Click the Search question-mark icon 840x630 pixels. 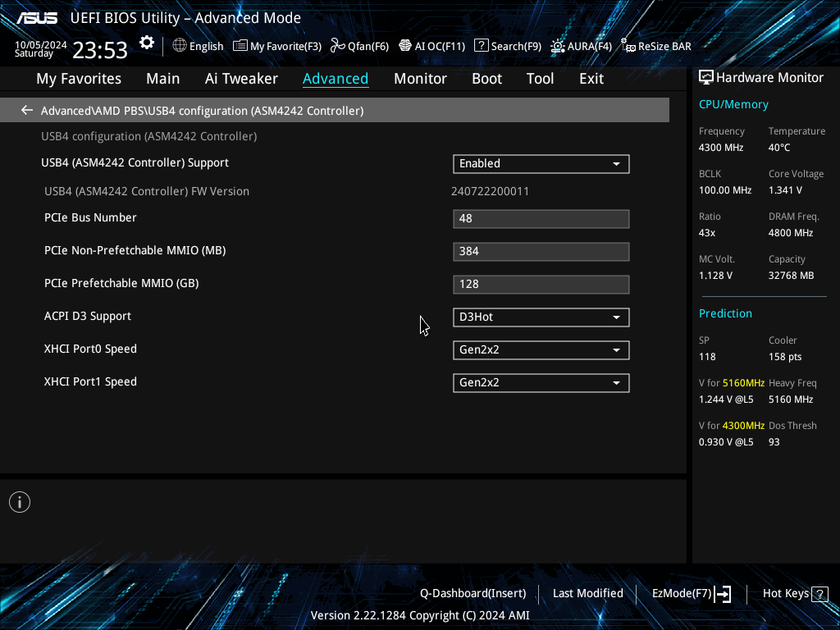pos(481,46)
